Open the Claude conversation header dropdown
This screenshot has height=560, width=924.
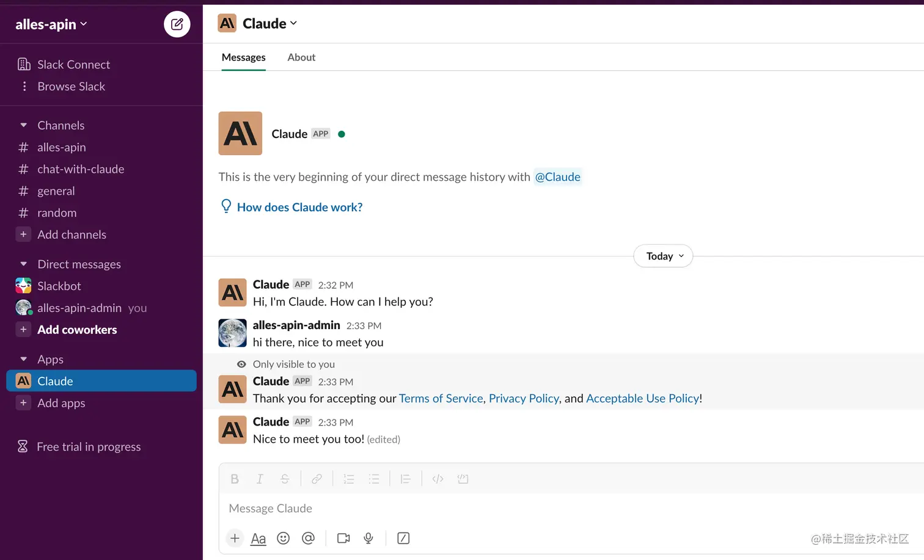tap(269, 23)
